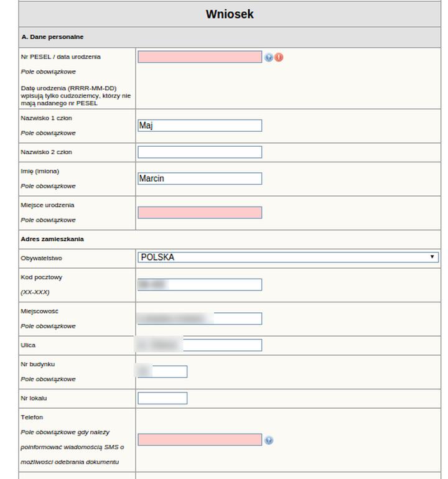The height and width of the screenshot is (479, 448).
Task: Focus the Telefon input field
Action: [x=200, y=440]
